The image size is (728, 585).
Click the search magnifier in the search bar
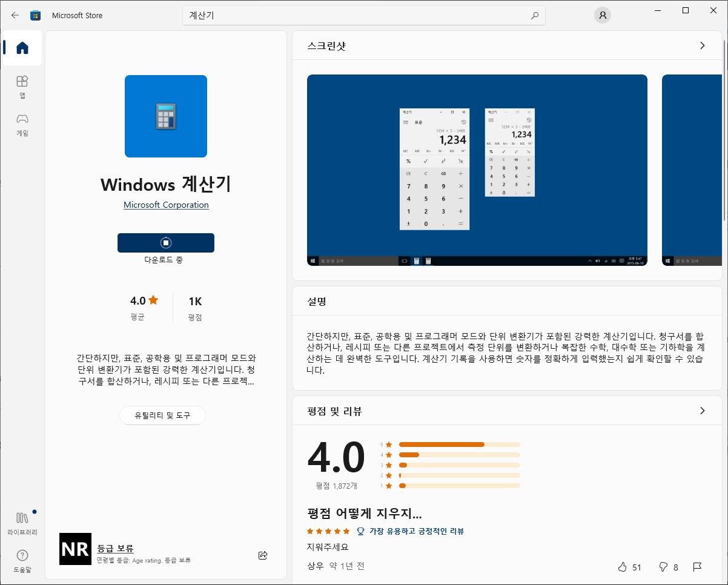[x=534, y=15]
